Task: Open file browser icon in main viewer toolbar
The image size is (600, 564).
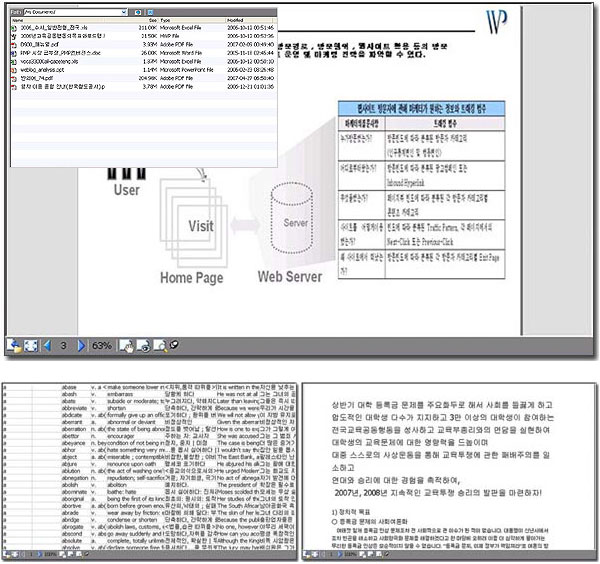Action: click(x=14, y=346)
